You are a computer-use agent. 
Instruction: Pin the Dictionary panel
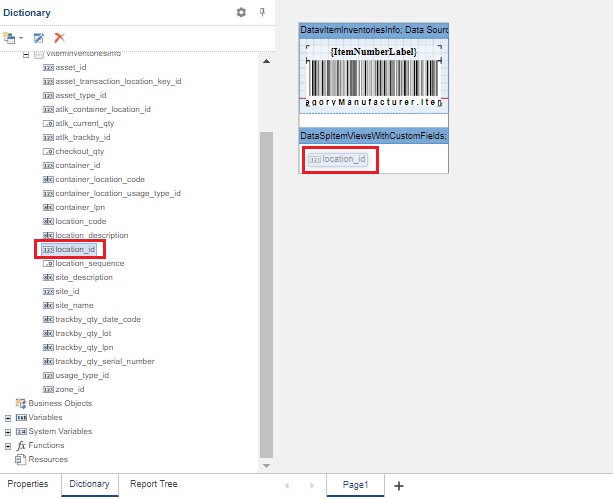tap(262, 12)
